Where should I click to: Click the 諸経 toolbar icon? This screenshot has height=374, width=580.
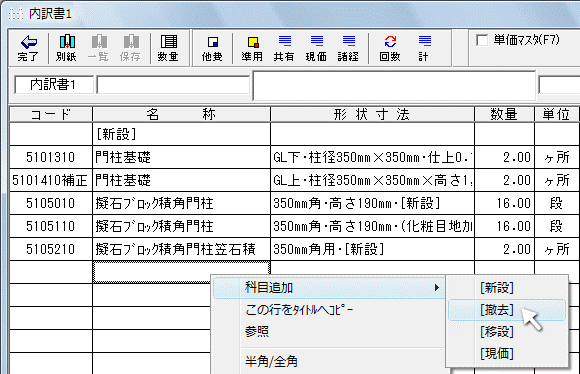click(348, 40)
